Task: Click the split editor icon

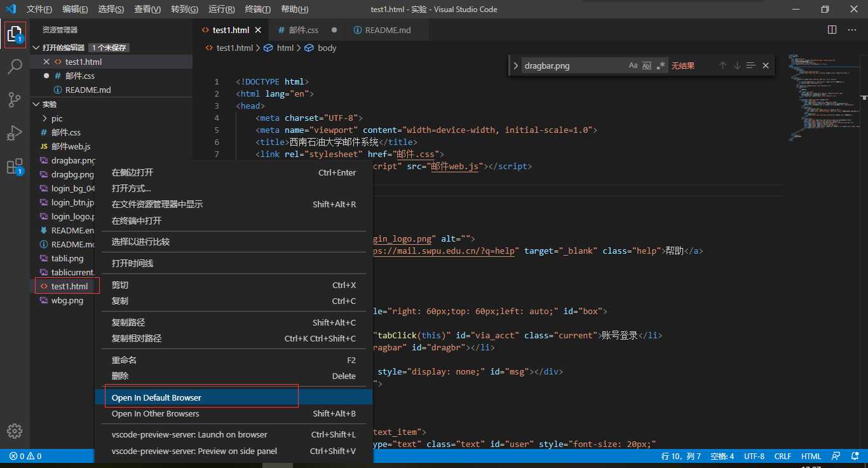Action: (832, 30)
